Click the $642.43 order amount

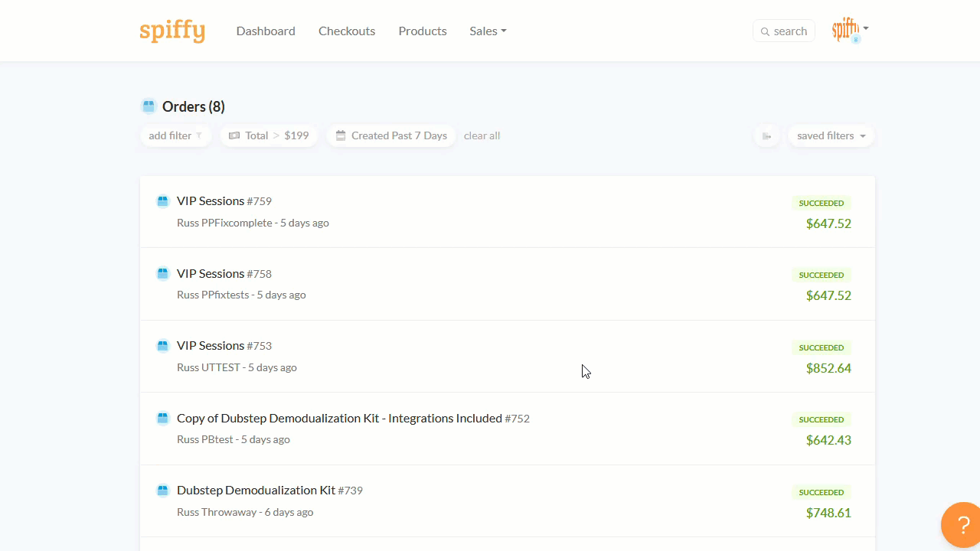tap(828, 440)
